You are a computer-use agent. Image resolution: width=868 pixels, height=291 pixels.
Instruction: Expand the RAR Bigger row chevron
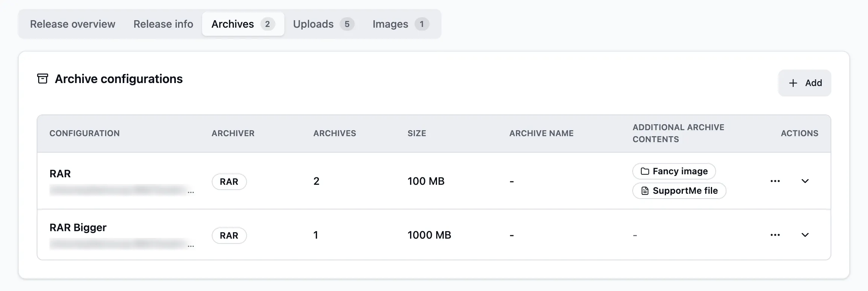click(x=805, y=235)
